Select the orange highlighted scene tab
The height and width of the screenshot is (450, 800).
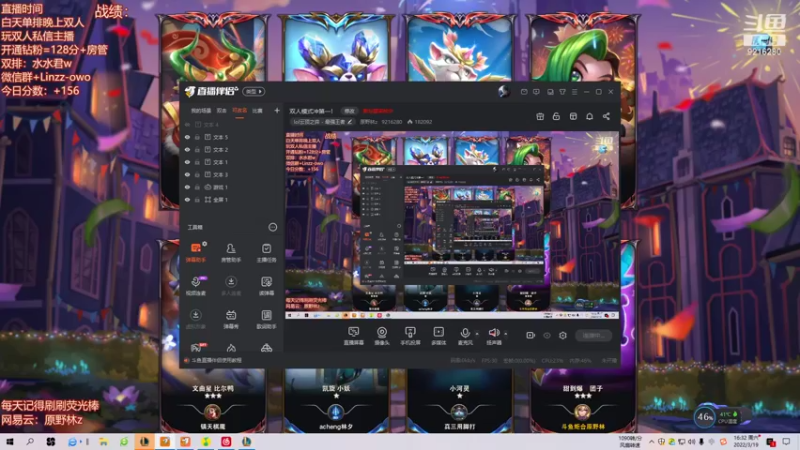pyautogui.click(x=239, y=111)
